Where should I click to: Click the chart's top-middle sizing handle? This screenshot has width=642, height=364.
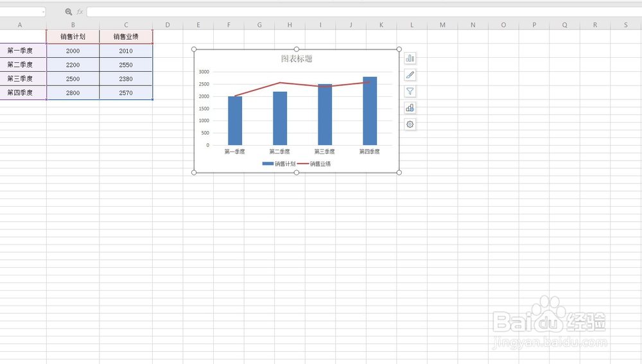(297, 49)
